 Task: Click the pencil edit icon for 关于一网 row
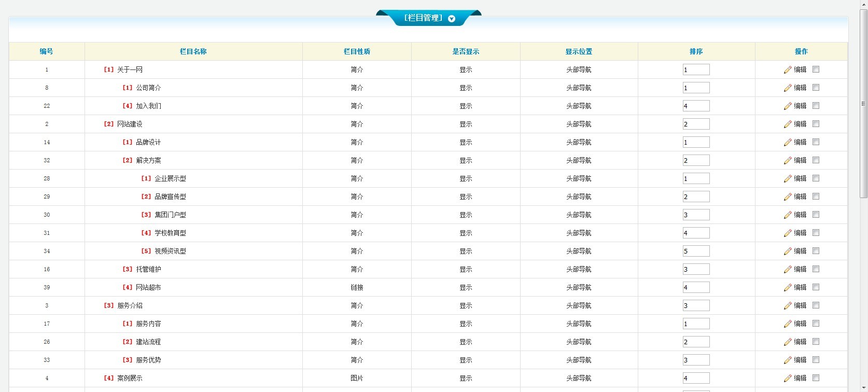coord(788,70)
